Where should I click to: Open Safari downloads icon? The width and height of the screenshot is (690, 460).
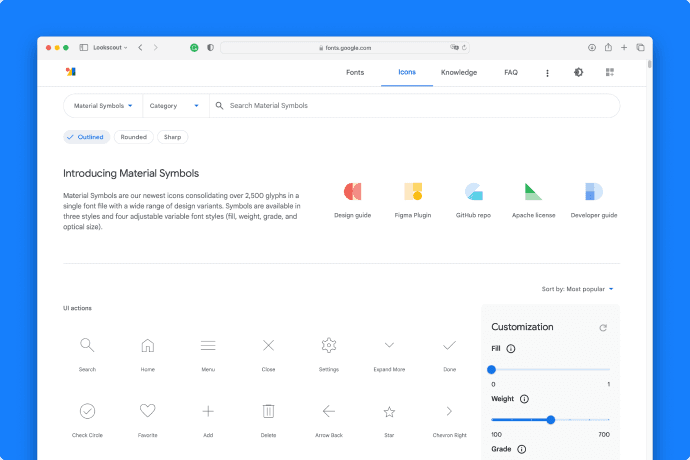pyautogui.click(x=592, y=48)
